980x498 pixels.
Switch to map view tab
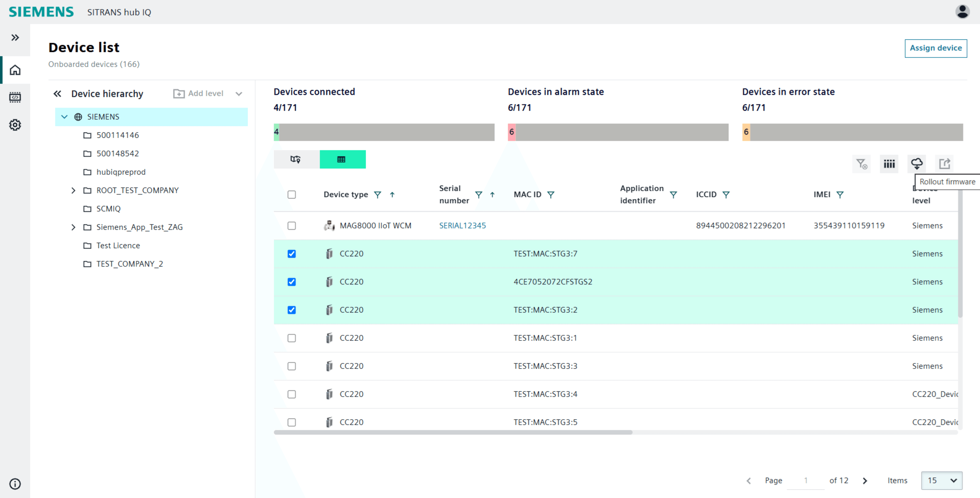296,159
